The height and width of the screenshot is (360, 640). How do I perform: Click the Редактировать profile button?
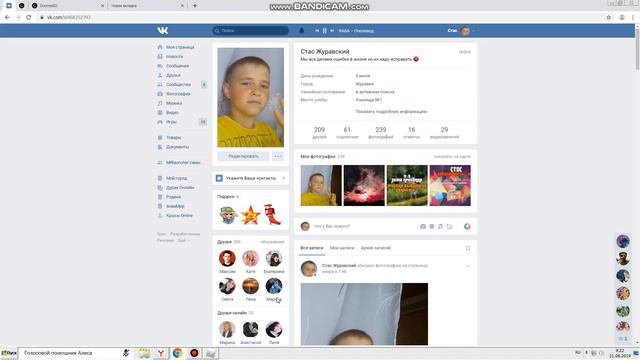pyautogui.click(x=243, y=156)
